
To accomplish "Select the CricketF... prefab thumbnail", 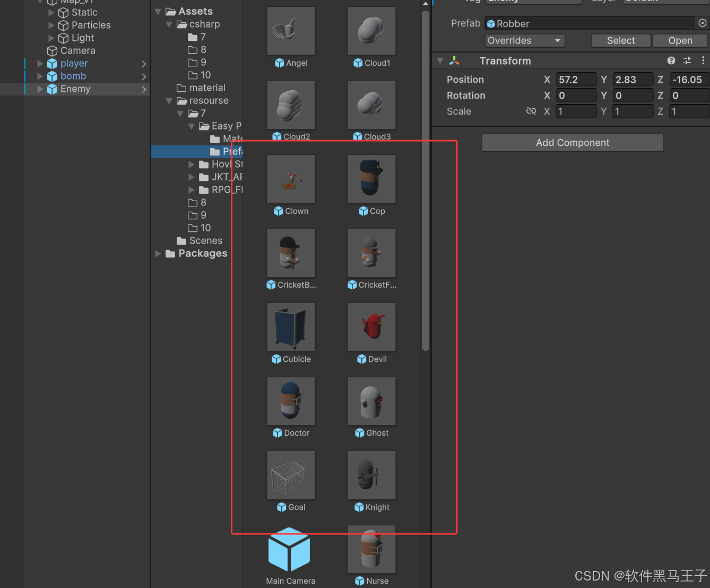I will pos(371,253).
